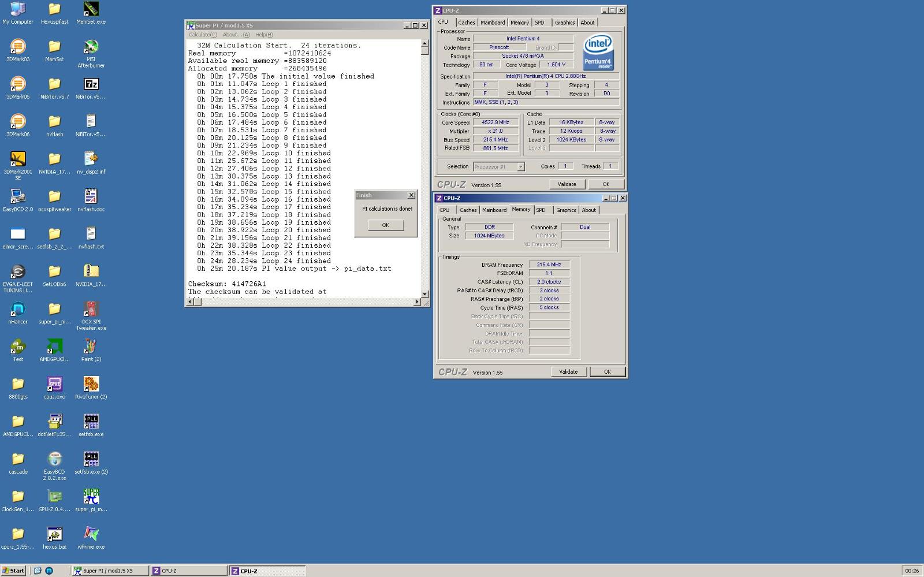Open 3DMark06 shortcut
924x577 pixels.
pos(18,125)
